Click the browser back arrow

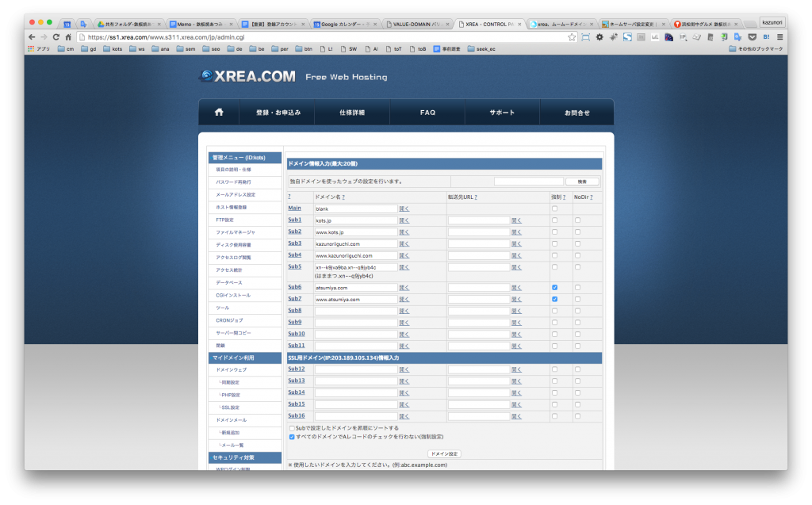tap(31, 37)
